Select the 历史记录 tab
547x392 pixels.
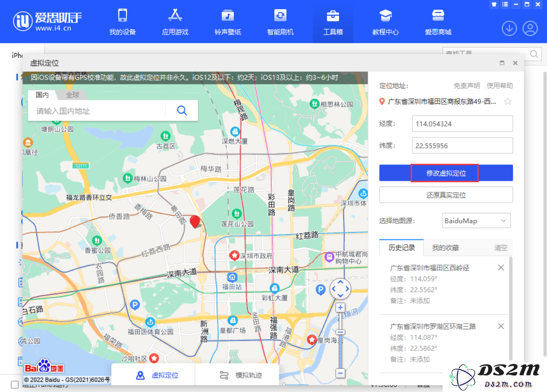[x=401, y=248]
